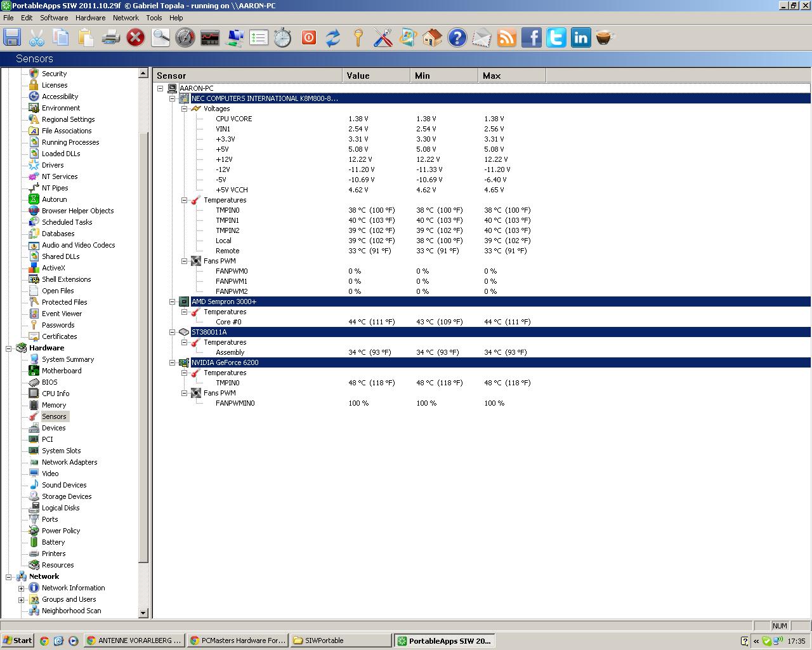Click the wrench and screwdriver tools icon
812x650 pixels.
coord(383,37)
